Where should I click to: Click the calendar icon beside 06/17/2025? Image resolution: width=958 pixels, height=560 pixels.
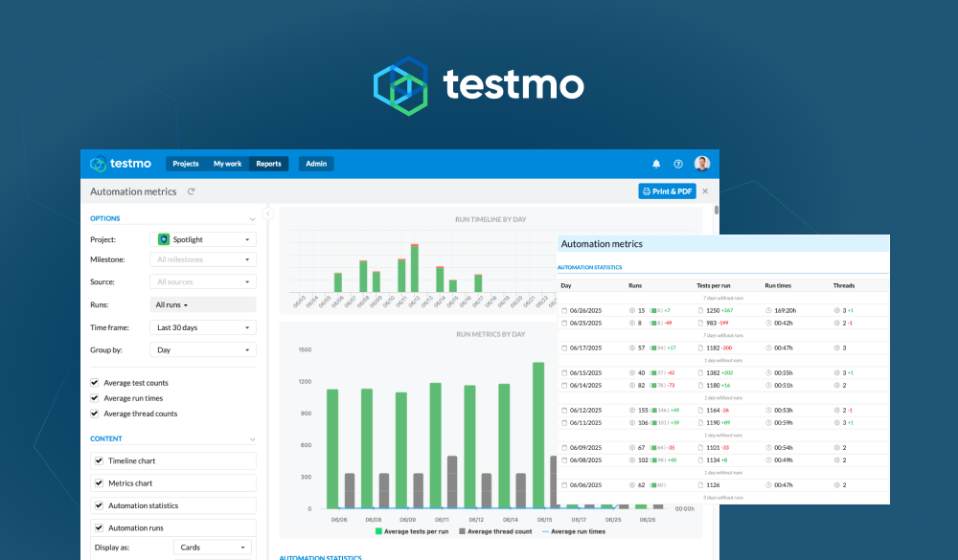564,347
